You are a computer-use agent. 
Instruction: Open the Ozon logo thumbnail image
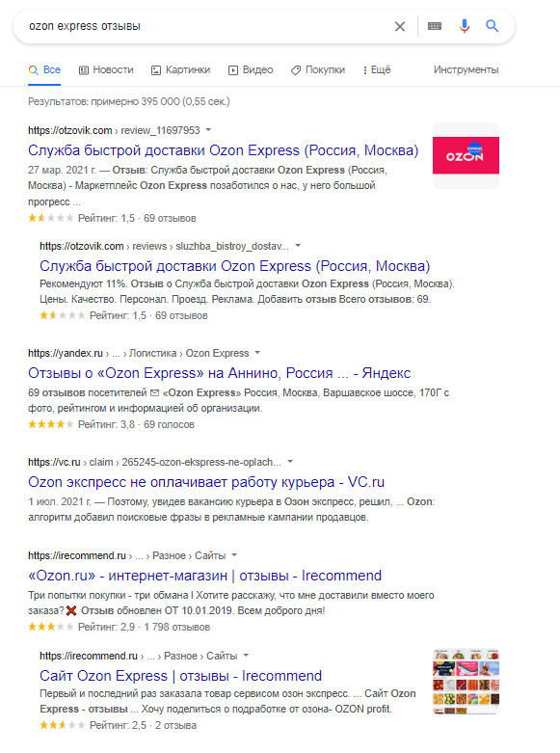pos(466,155)
